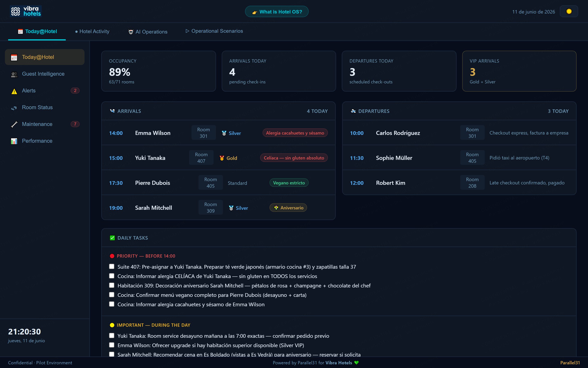588x368 pixels.
Task: Click the Alerts warning triangle icon
Action: pyautogui.click(x=14, y=91)
